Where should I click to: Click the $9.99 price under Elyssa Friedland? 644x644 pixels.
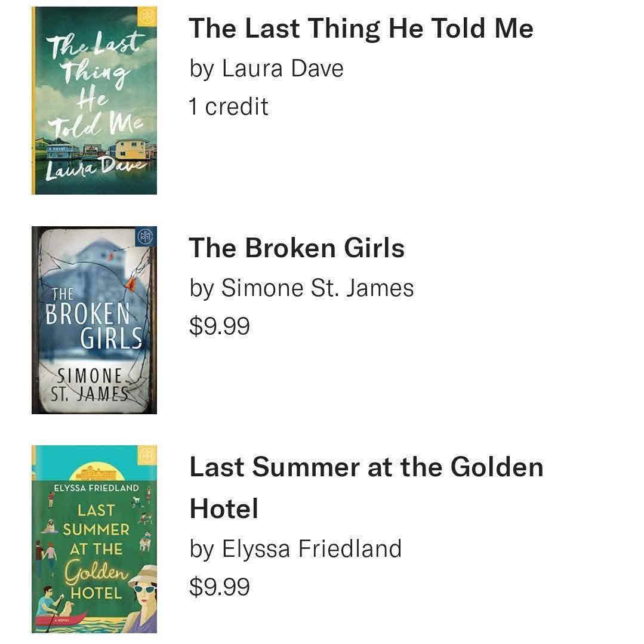pos(219,587)
